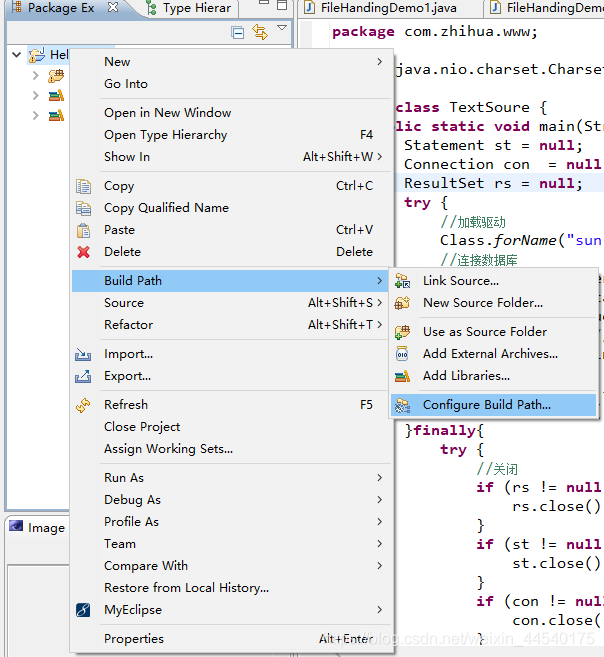Open the Run As submenu
This screenshot has width=604, height=657.
[232, 478]
